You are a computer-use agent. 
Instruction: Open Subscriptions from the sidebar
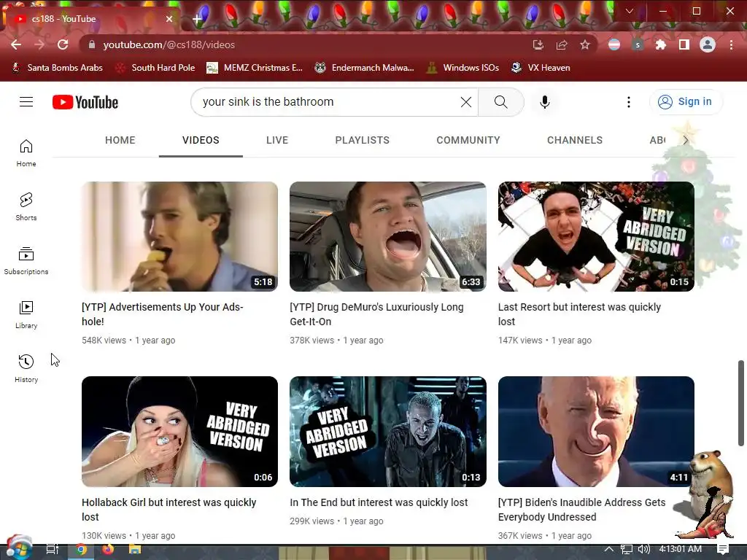[x=26, y=260]
